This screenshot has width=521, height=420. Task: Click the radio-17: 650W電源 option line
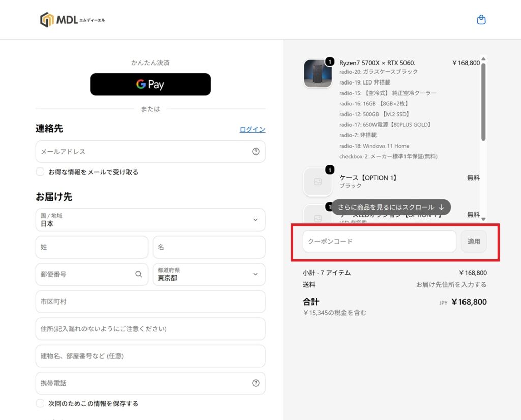386,124
